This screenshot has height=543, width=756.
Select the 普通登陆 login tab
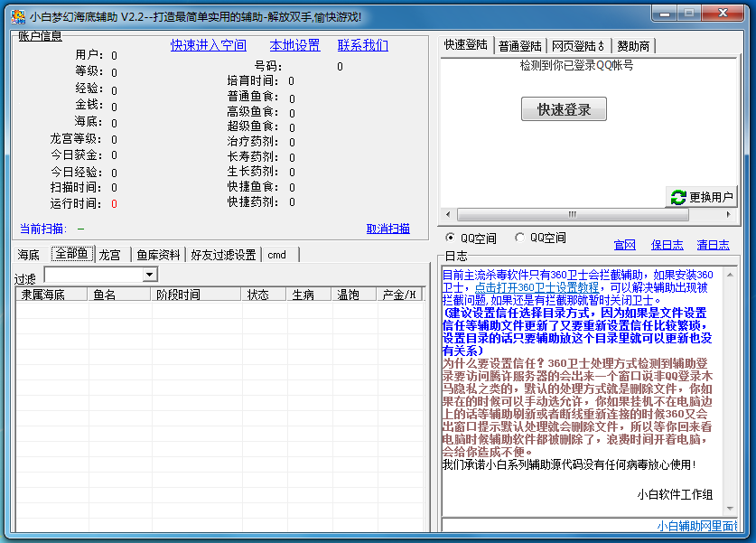(x=519, y=46)
